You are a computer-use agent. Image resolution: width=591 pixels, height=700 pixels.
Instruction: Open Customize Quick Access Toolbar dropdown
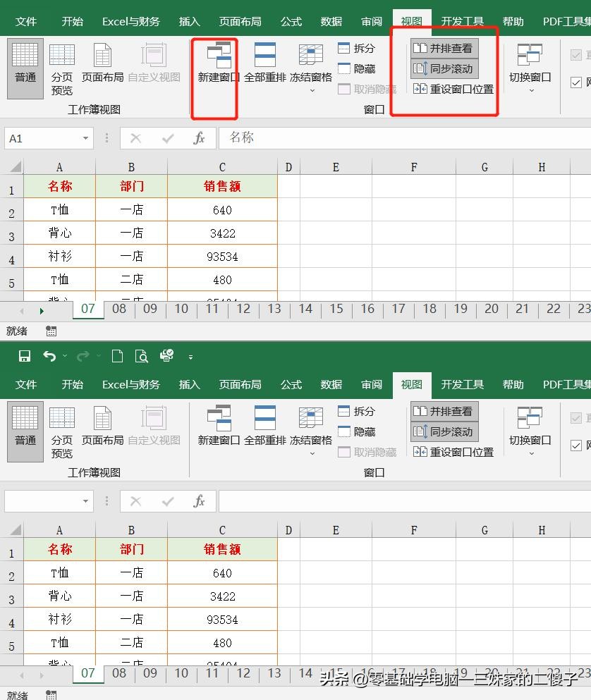click(190, 357)
